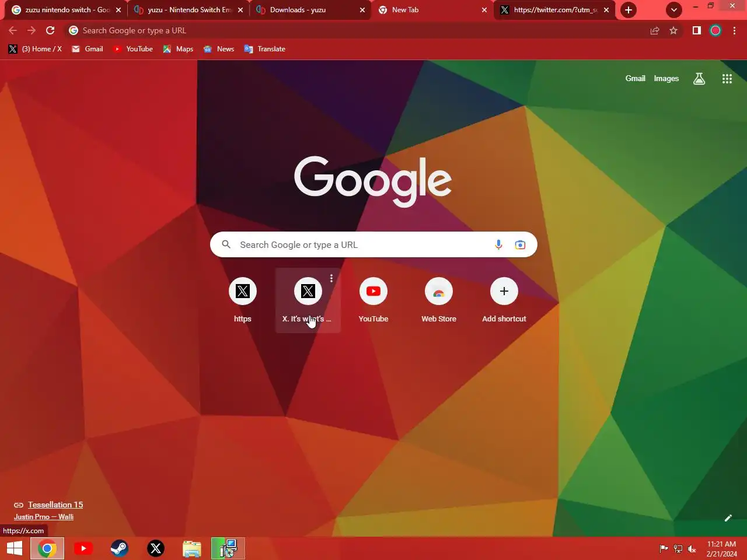Click the Gmail link at top right
The image size is (747, 560).
click(x=635, y=78)
